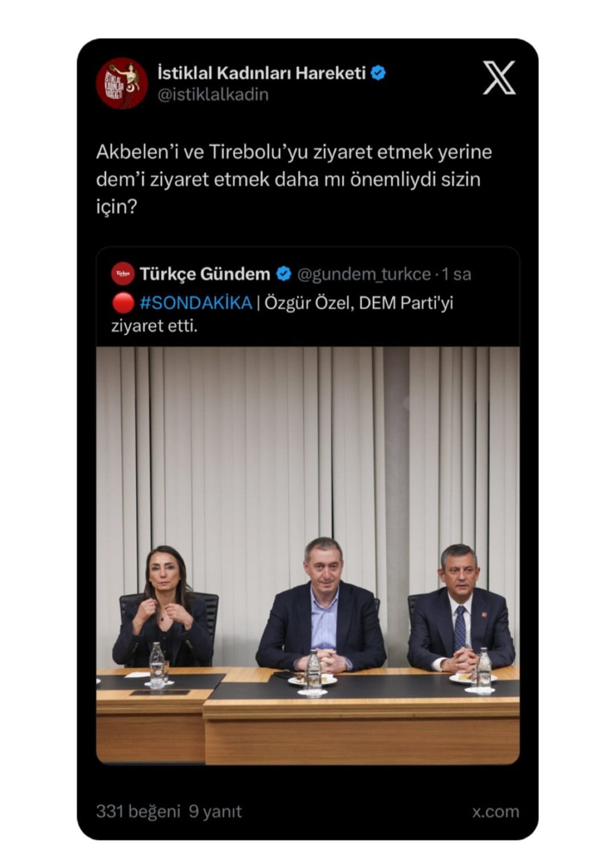Open the quoted tweet's meeting photo

[308, 555]
